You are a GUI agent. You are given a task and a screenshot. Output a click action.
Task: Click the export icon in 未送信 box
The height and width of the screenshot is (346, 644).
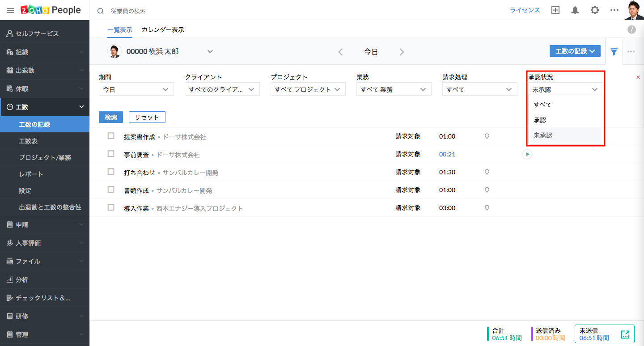pos(625,334)
